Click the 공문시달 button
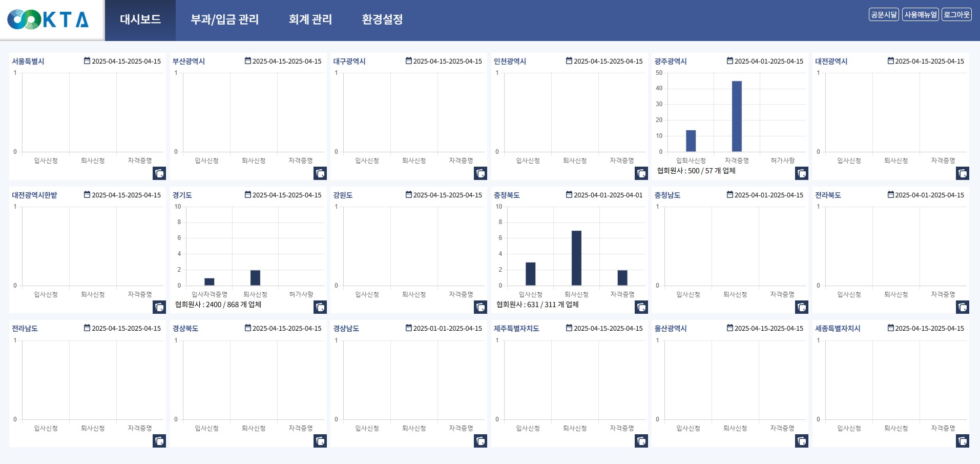The height and width of the screenshot is (464, 980). pyautogui.click(x=884, y=15)
